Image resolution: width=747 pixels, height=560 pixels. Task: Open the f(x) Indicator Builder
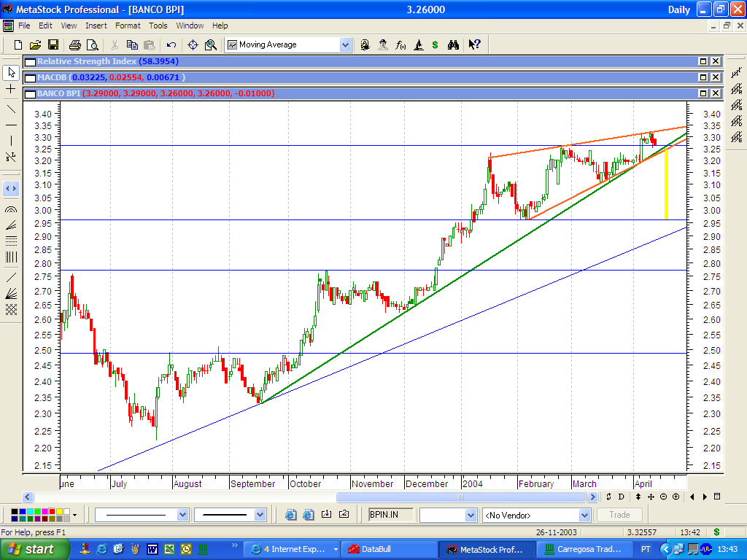[x=400, y=44]
